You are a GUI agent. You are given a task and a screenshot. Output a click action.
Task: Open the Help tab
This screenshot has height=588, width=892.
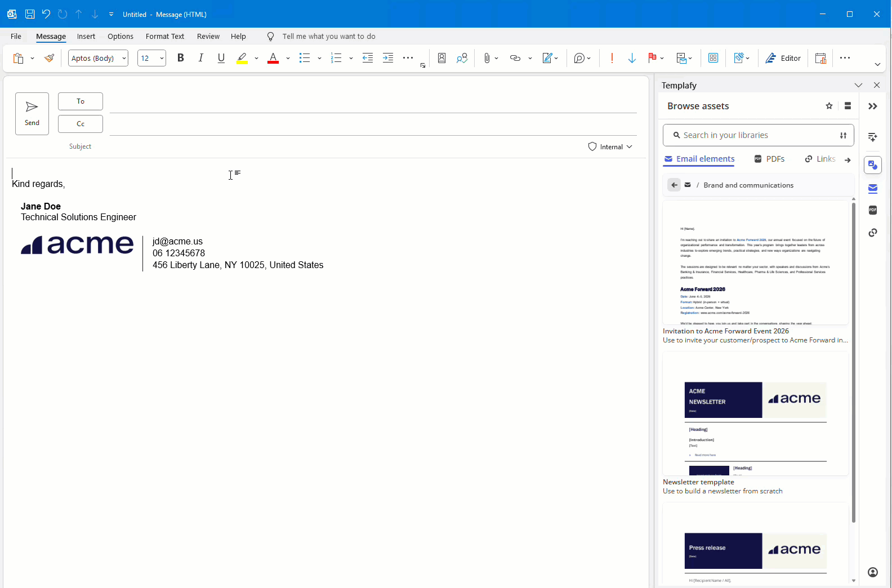click(238, 36)
